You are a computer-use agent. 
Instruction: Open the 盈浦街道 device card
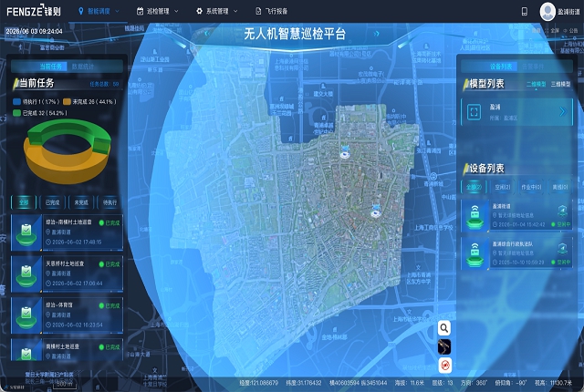[x=516, y=215]
